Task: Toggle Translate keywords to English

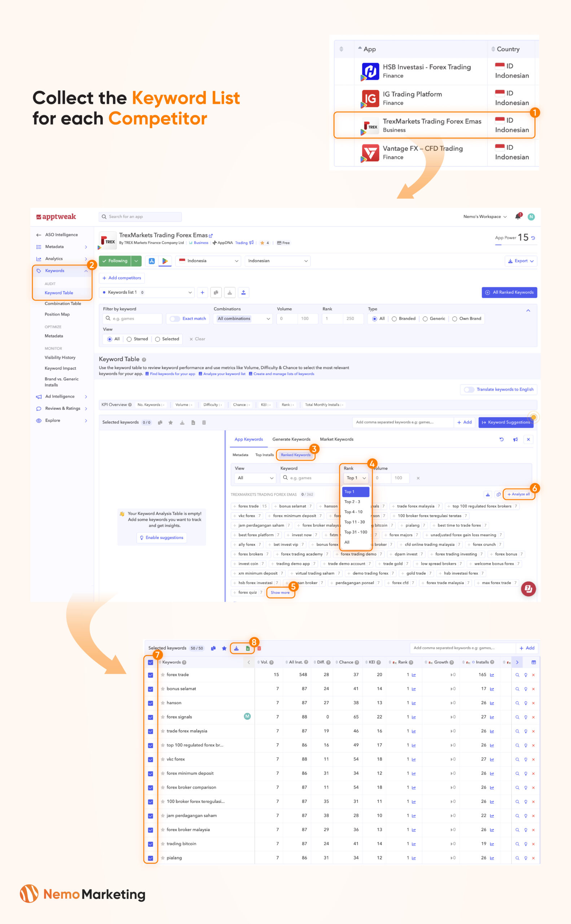Action: (x=469, y=389)
